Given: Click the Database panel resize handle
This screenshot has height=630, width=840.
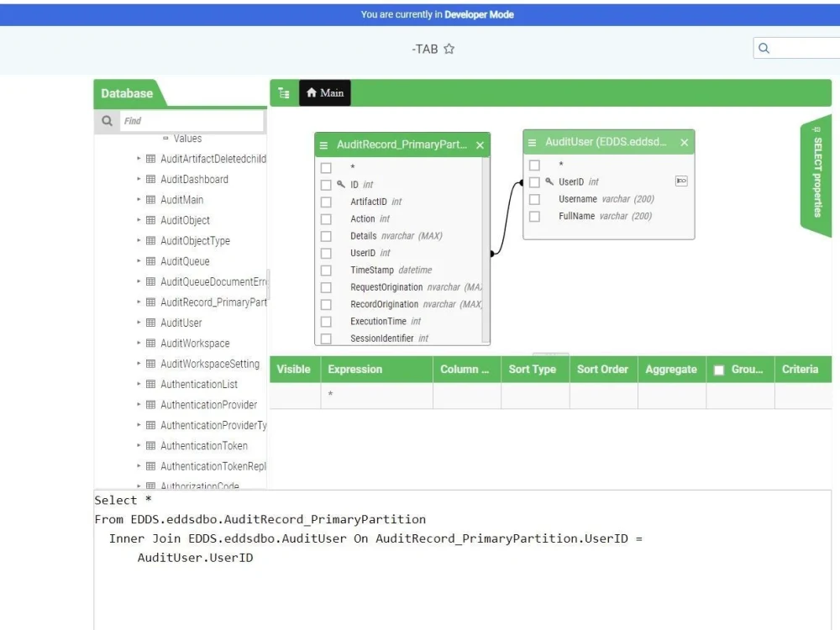Looking at the screenshot, I should pyautogui.click(x=268, y=284).
